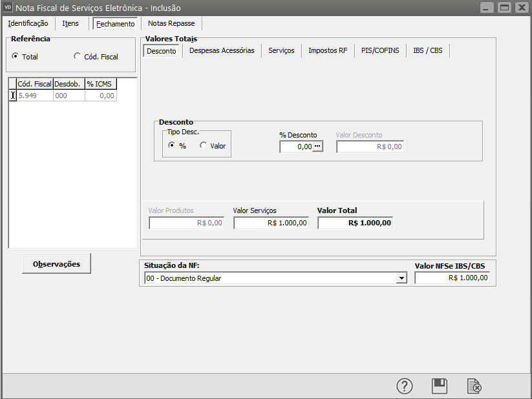Click the Observações button
This screenshot has height=399, width=532.
(56, 263)
